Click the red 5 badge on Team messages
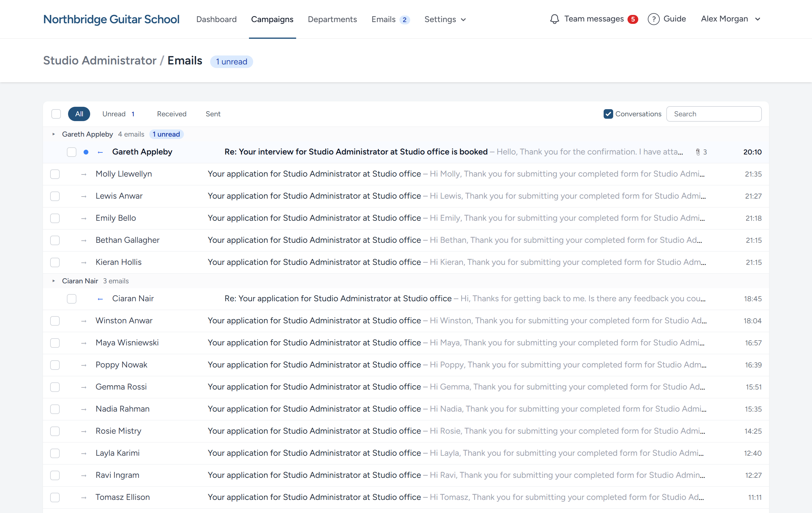The height and width of the screenshot is (513, 812). [633, 20]
